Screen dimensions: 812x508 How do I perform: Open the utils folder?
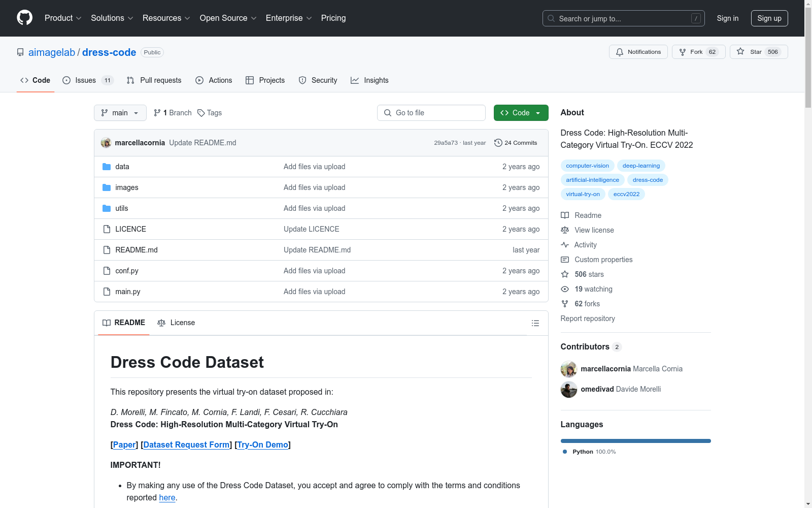[121, 208]
